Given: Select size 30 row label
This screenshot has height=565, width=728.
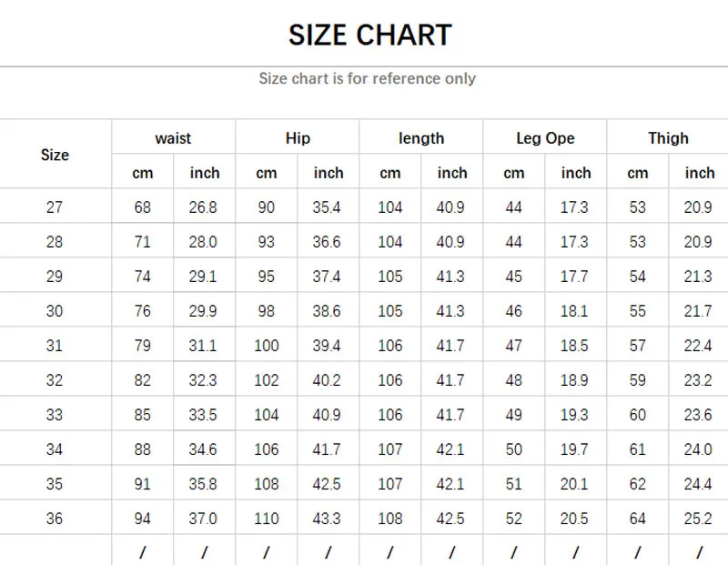Looking at the screenshot, I should (55, 311).
